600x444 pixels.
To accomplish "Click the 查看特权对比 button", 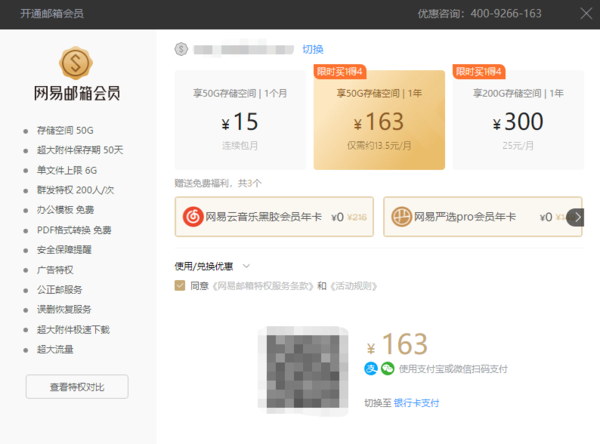I will tap(77, 386).
